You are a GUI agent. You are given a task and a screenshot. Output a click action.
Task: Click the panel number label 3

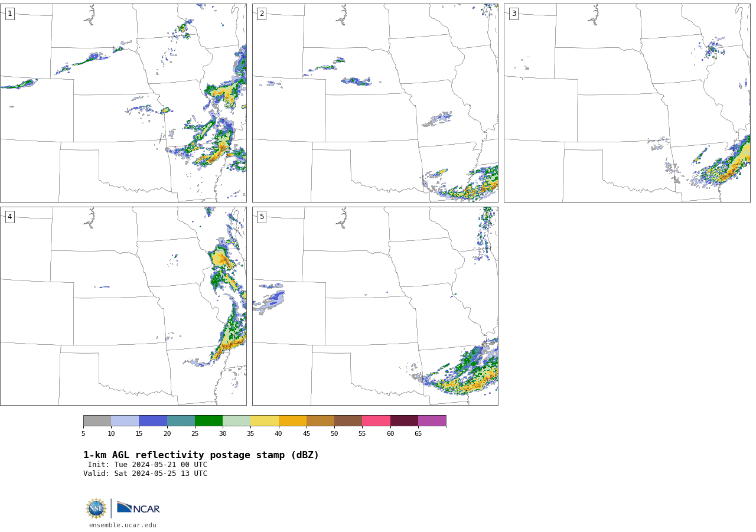coord(513,14)
